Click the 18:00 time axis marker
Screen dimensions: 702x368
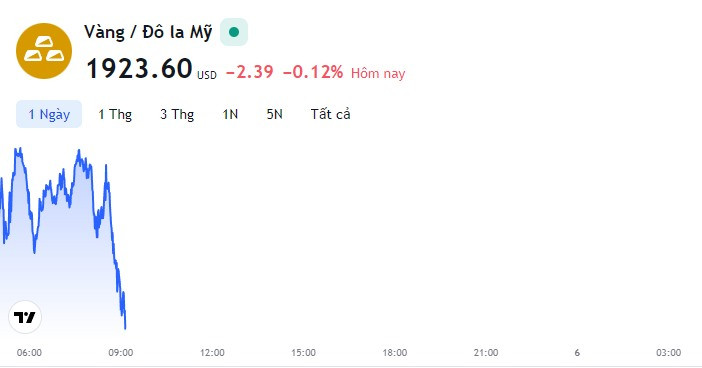395,353
